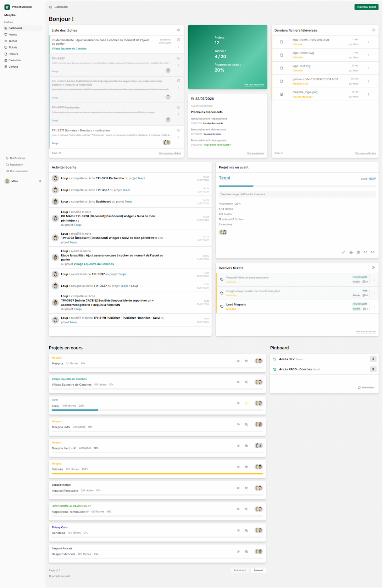
Task: Toggle visibility eye on Meepha project row
Action: (238, 361)
